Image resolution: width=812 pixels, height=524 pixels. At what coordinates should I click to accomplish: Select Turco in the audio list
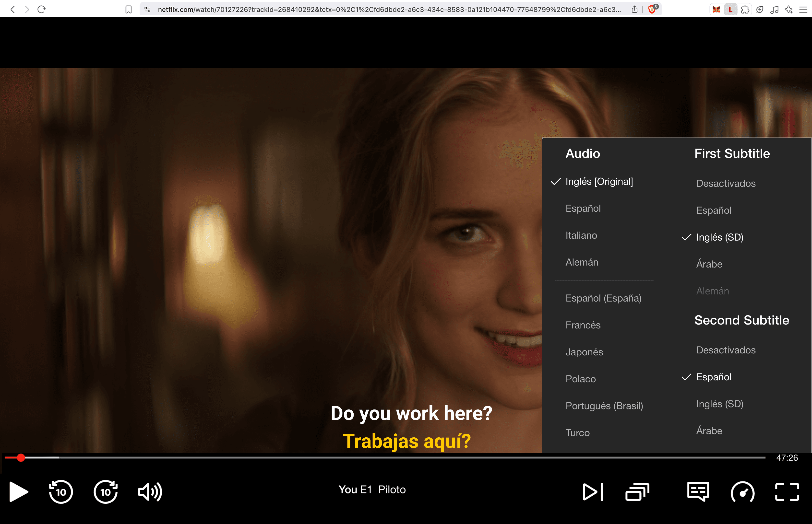tap(577, 432)
